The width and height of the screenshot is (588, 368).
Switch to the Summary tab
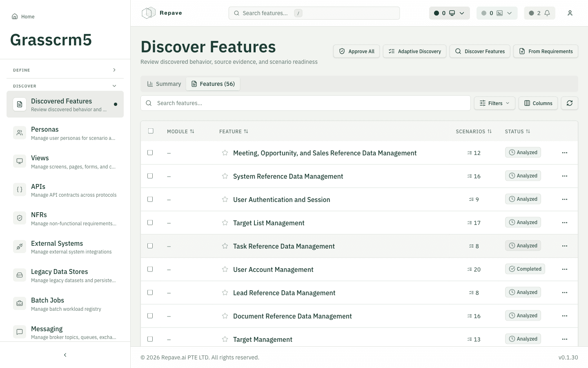(x=164, y=84)
